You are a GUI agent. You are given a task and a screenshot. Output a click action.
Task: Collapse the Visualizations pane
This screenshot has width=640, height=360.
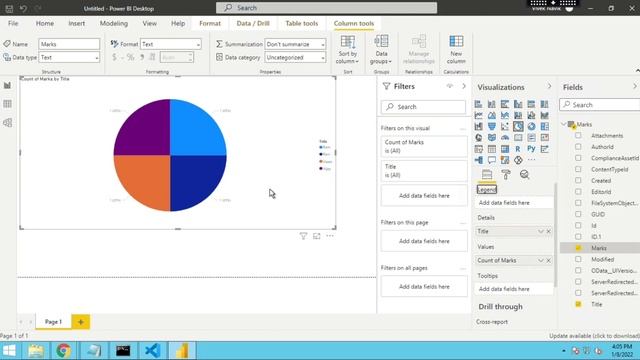pos(549,87)
